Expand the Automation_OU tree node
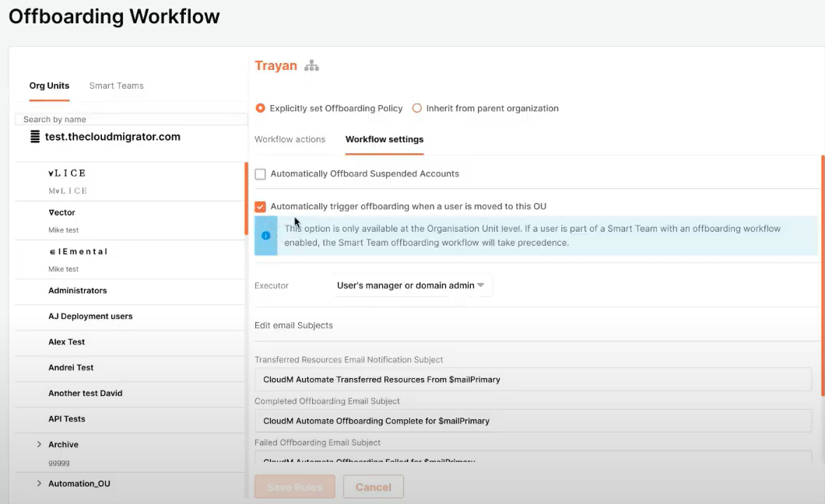825x504 pixels. click(x=39, y=484)
